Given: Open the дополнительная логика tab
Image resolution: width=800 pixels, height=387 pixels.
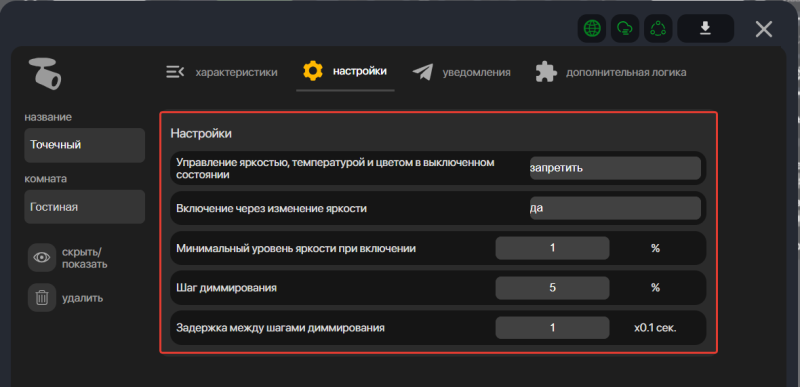Looking at the screenshot, I should coord(611,72).
